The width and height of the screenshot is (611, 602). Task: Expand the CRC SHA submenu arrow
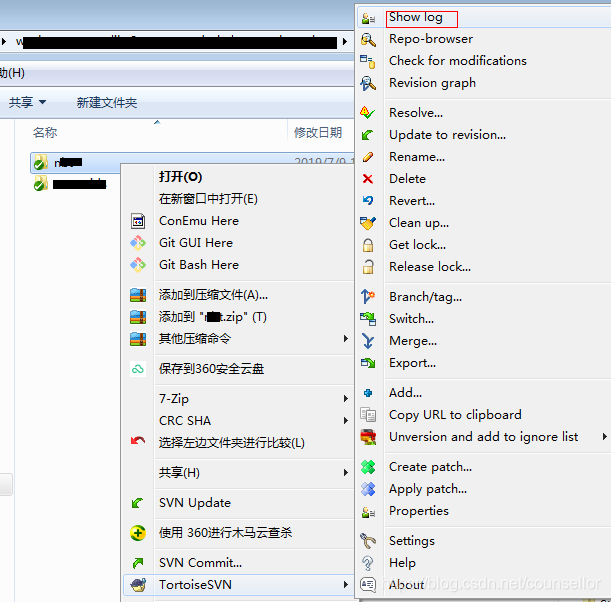coord(345,420)
